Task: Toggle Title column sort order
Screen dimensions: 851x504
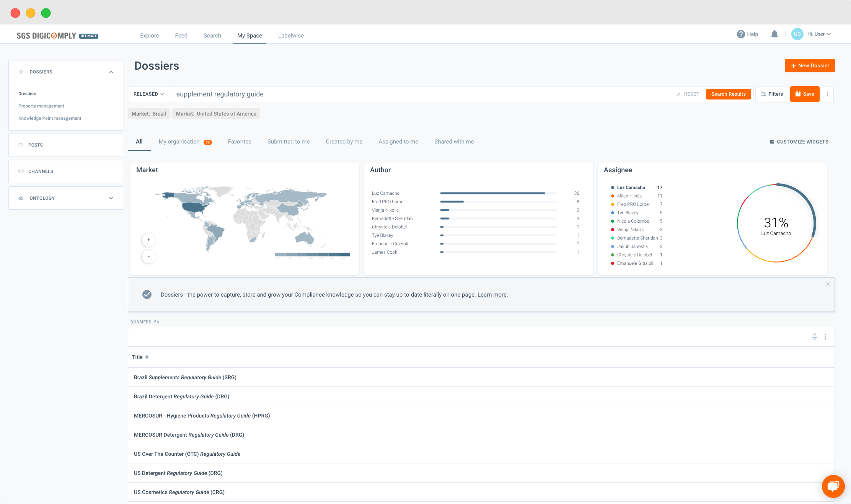Action: tap(147, 357)
